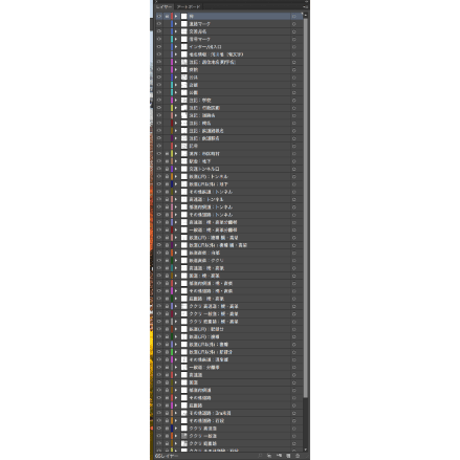Click the Create New Sublayer icon
The width and height of the screenshot is (460, 460).
tap(279, 456)
